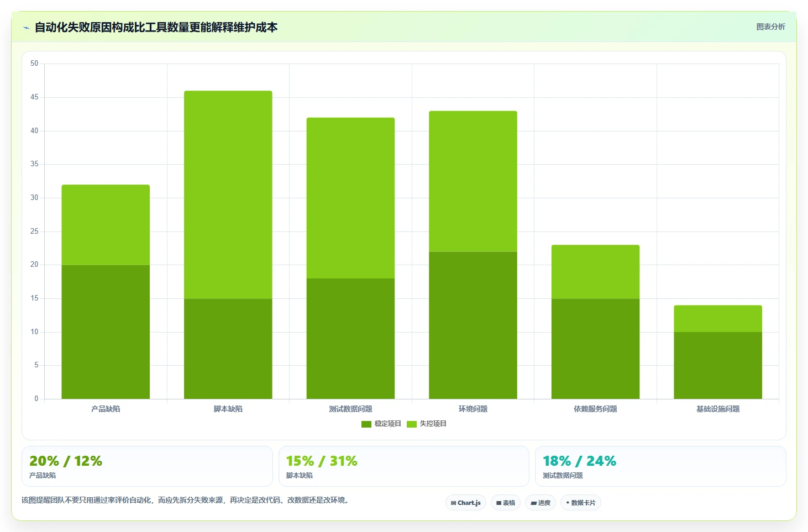Click the dark green 基础设施问题 bar segment
The image size is (808, 532).
(x=718, y=365)
